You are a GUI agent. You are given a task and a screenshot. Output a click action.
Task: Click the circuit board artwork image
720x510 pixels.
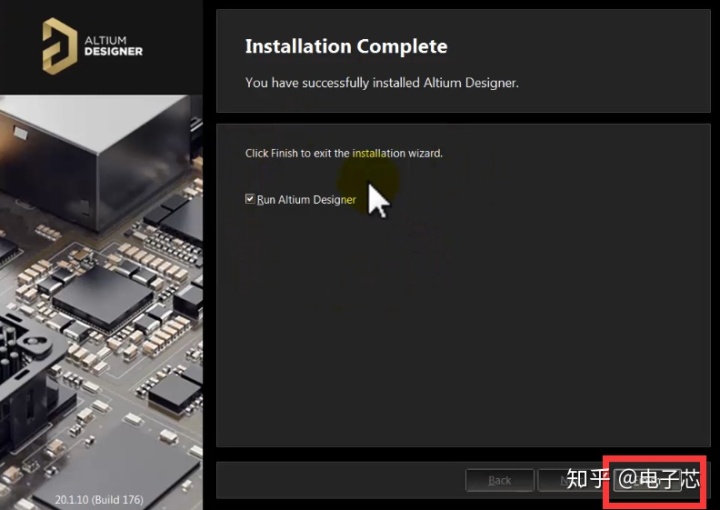[x=101, y=302]
